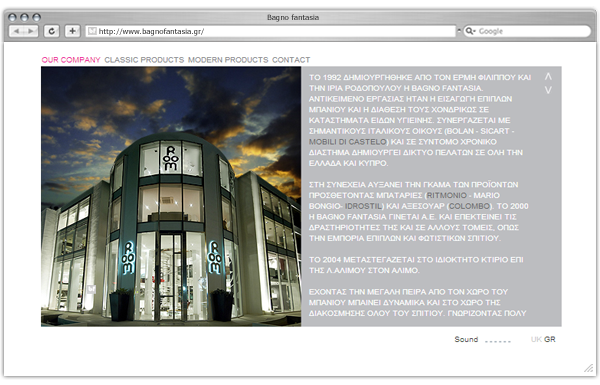Click the ROOM building photo

pos(171,196)
